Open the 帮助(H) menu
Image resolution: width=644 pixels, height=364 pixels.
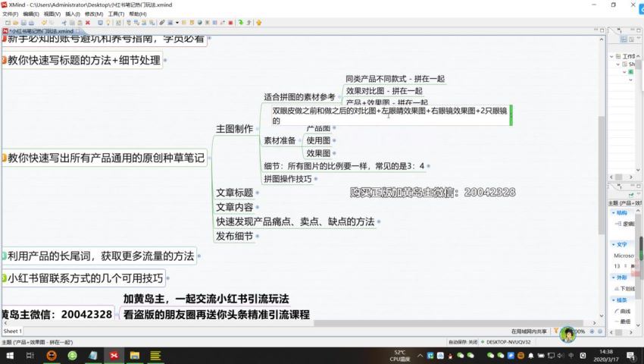pyautogui.click(x=138, y=14)
